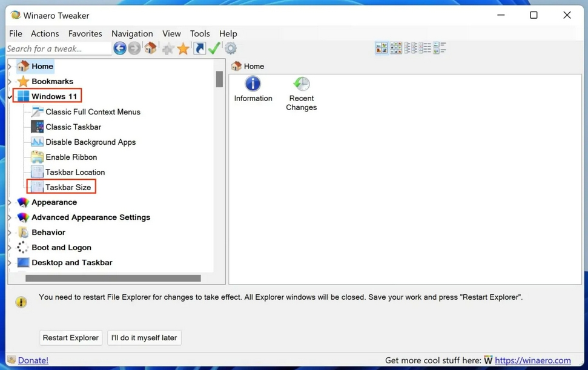Switch to small icons view mode
The width and height of the screenshot is (588, 370).
(x=411, y=48)
